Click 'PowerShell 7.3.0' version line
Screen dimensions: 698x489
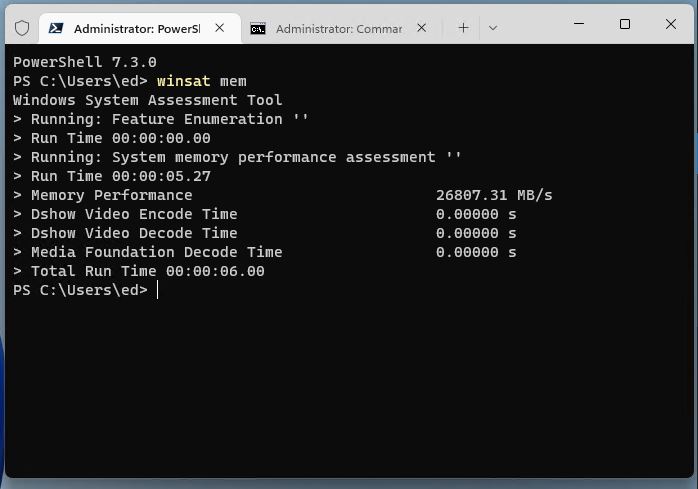click(85, 62)
